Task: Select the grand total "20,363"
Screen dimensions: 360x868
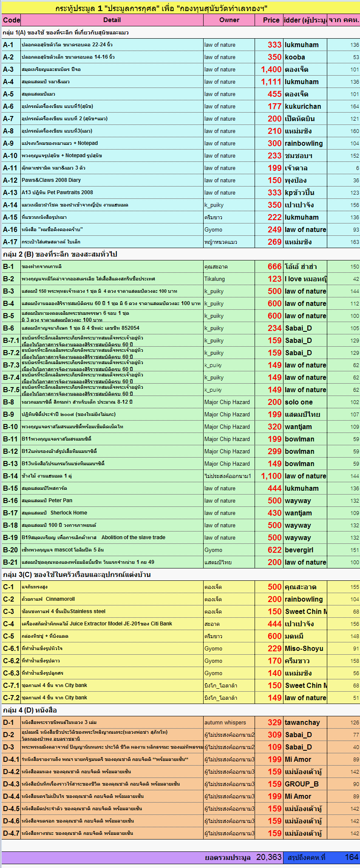Action: [269, 857]
